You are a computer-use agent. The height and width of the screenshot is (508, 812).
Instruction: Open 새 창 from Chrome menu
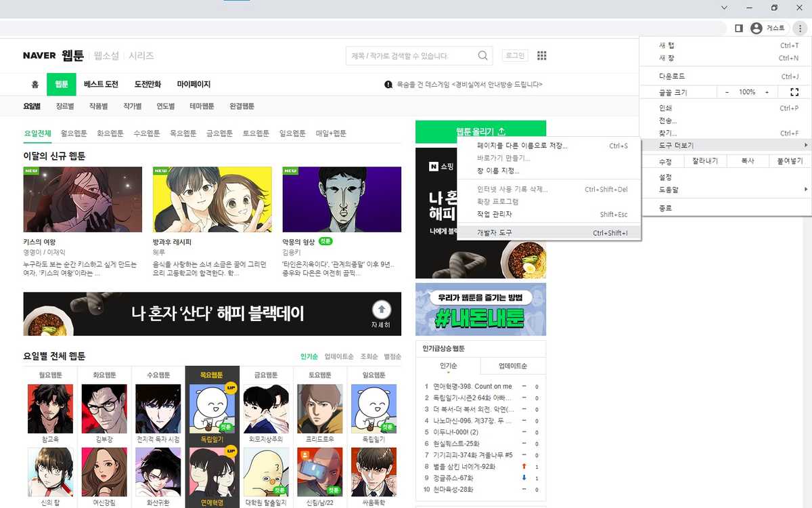click(x=725, y=58)
